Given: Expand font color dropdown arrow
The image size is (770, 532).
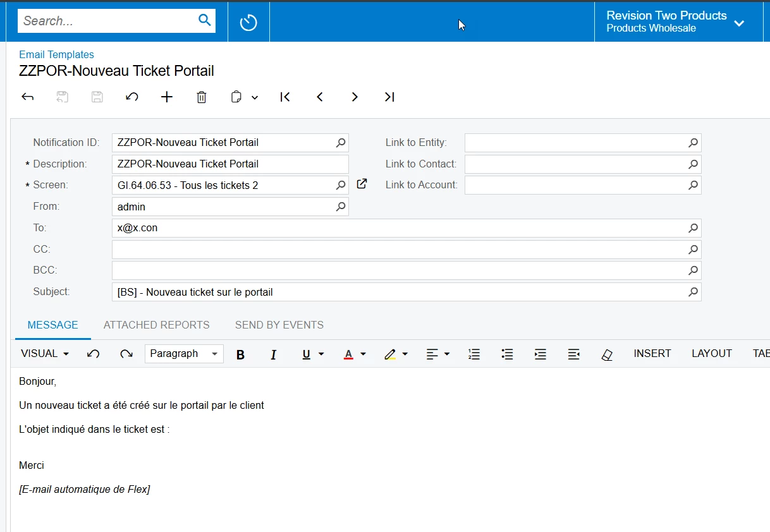Looking at the screenshot, I should [x=363, y=354].
